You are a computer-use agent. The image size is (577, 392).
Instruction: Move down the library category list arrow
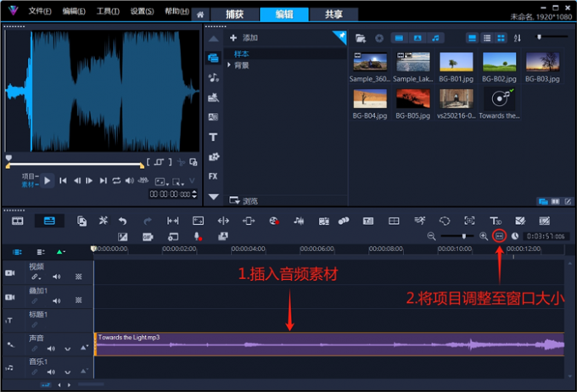point(214,197)
